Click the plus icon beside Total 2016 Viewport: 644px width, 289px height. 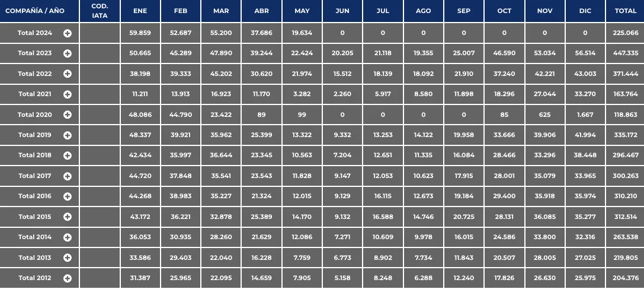click(68, 196)
